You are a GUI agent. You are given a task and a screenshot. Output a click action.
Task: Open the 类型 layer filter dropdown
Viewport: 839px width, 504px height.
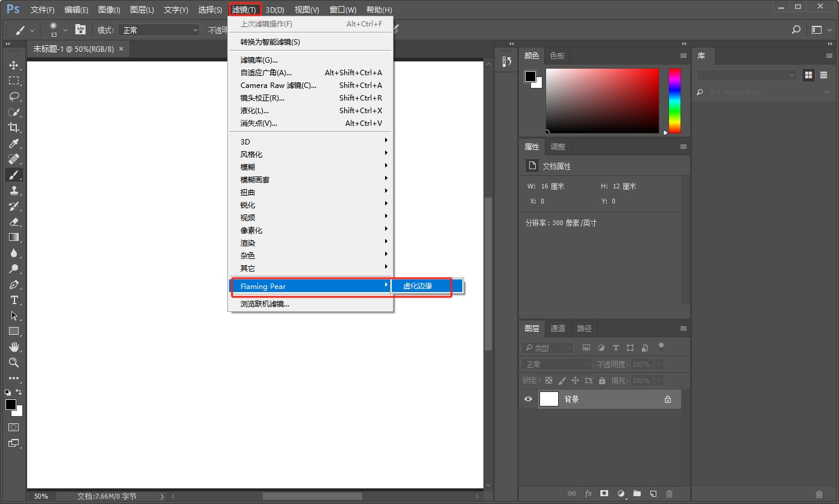[547, 347]
